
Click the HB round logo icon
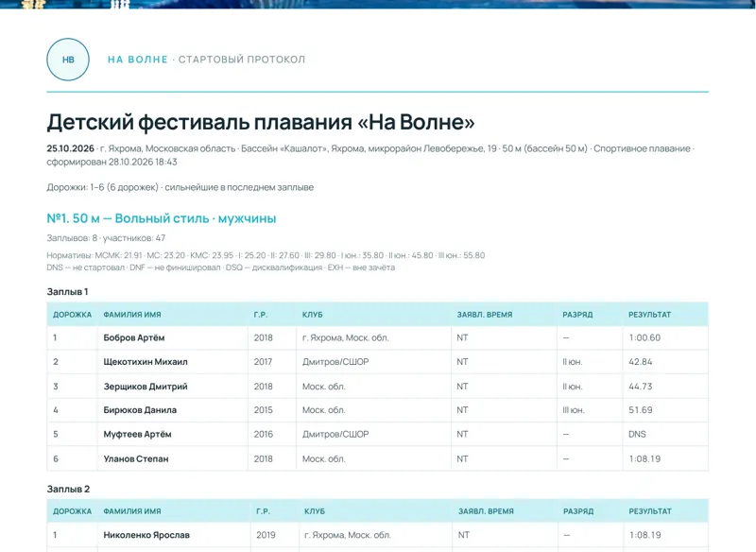tap(68, 60)
